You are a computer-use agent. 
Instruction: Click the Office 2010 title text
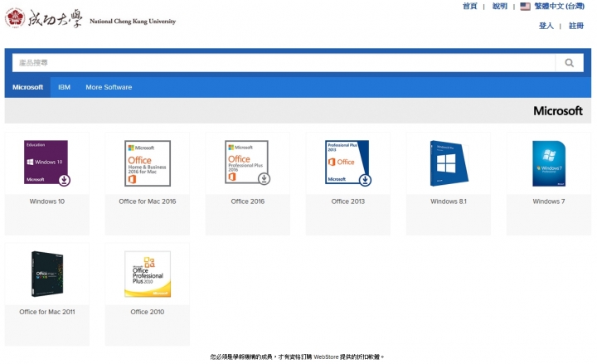(x=148, y=312)
